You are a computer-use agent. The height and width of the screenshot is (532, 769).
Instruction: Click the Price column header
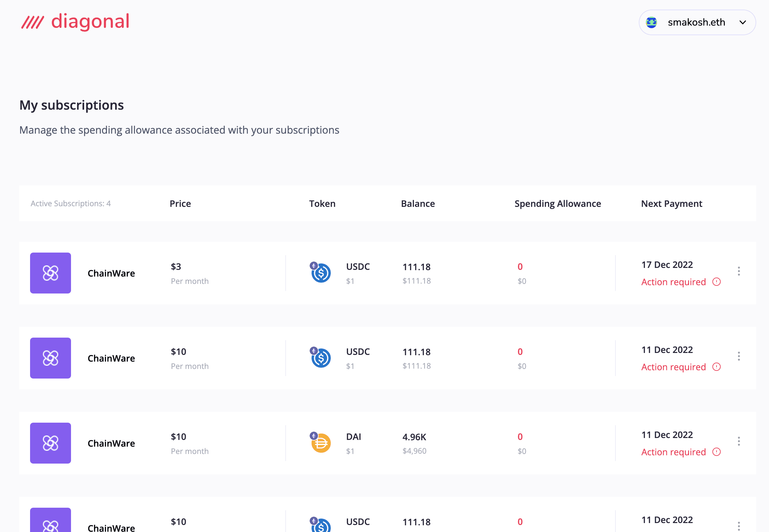point(180,204)
